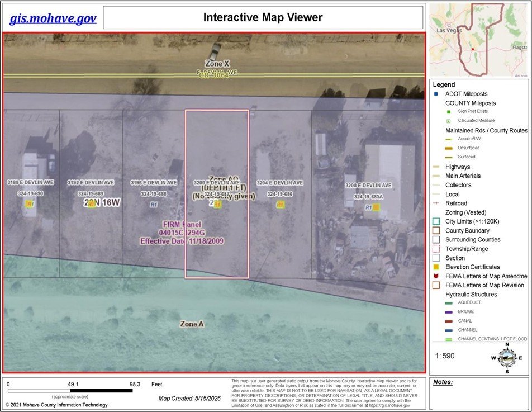Viewport: 532px width, 412px height.
Task: Select the 3204 E DEVLIN AVE address label
Action: click(280, 183)
